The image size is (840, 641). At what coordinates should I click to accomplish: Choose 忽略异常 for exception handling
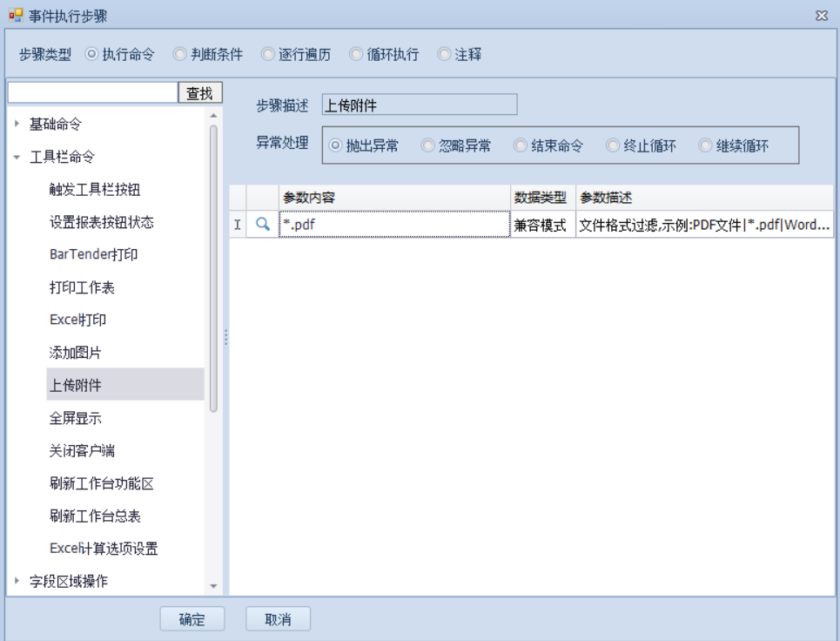(427, 146)
